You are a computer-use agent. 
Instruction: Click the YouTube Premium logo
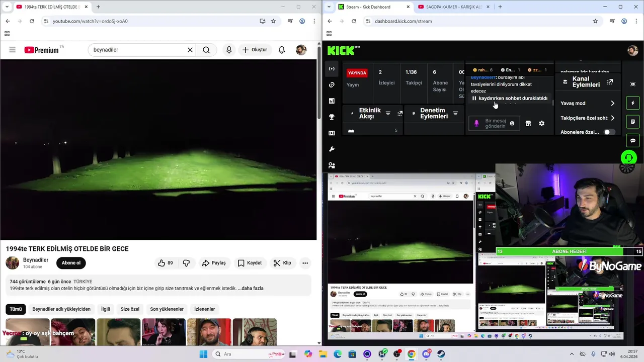pyautogui.click(x=41, y=50)
